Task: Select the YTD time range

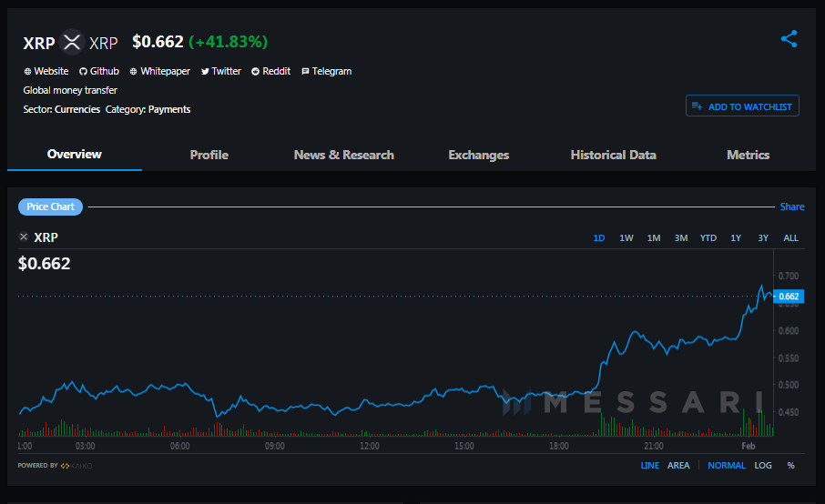Action: coord(708,238)
